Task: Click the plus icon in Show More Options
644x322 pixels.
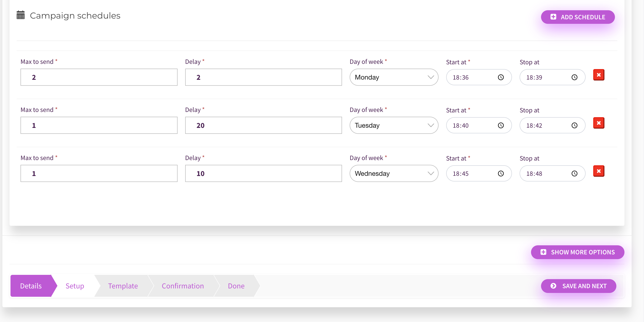Action: coord(543,252)
